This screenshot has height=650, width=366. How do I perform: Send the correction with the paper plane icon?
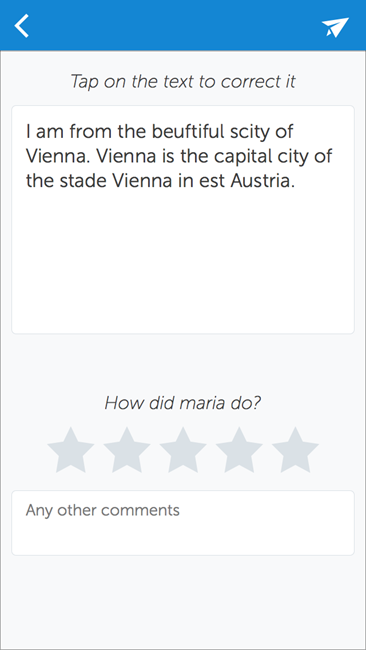[335, 27]
